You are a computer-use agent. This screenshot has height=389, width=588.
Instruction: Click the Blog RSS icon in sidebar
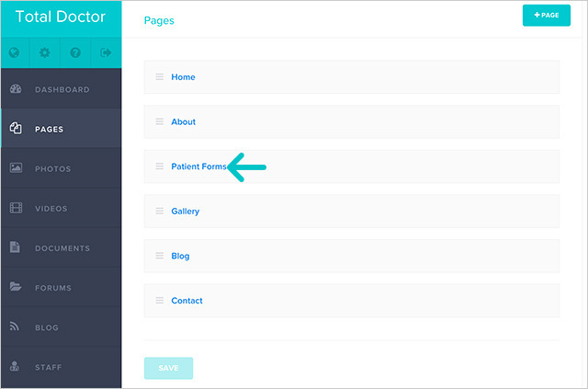pyautogui.click(x=15, y=326)
